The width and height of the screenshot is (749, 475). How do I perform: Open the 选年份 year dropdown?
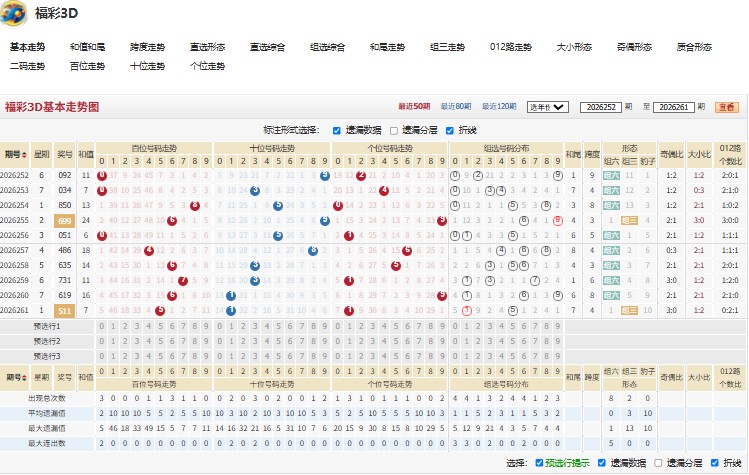tap(547, 107)
